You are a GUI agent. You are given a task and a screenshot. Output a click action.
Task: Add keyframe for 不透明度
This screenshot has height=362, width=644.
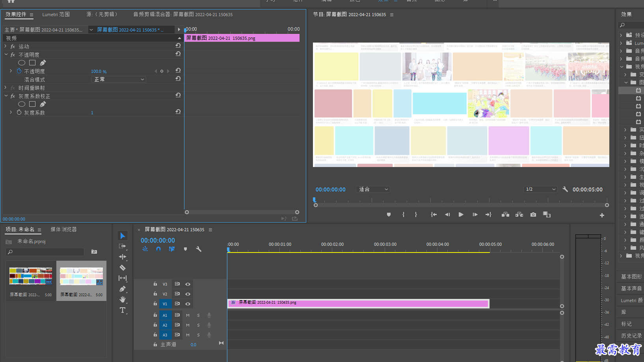pos(162,71)
